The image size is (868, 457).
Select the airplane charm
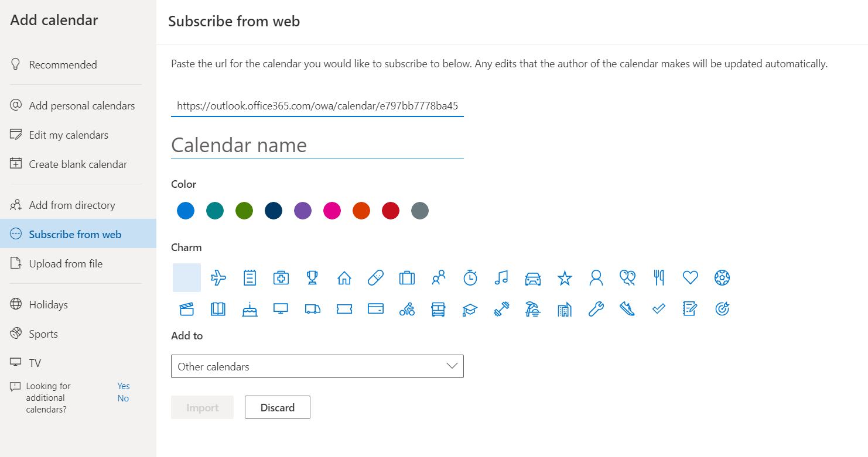[x=218, y=277]
